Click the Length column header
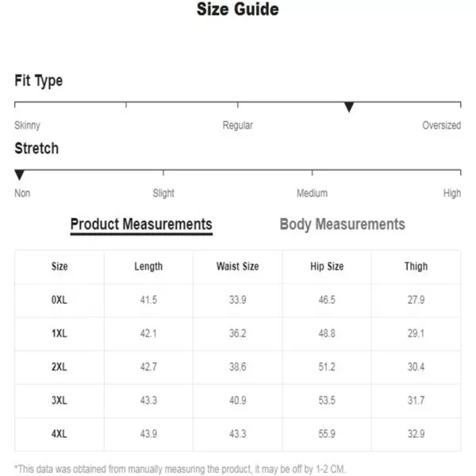The width and height of the screenshot is (476, 476). pos(148,267)
